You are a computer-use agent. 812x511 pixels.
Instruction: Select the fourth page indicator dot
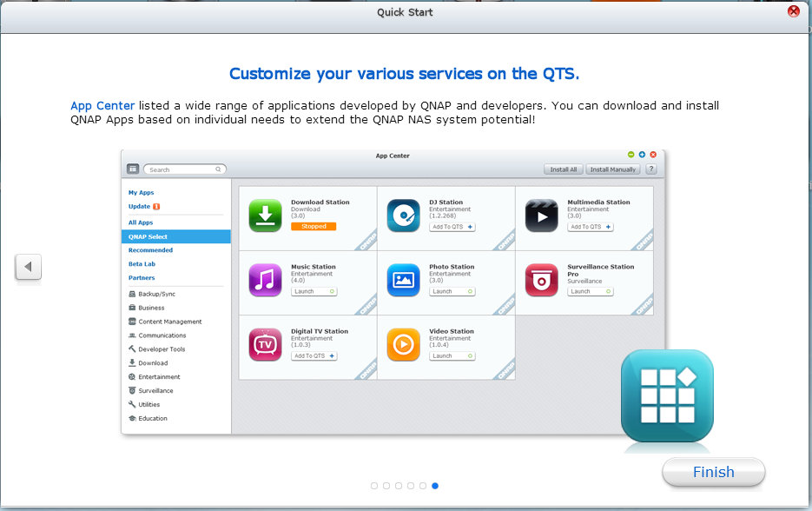(411, 486)
